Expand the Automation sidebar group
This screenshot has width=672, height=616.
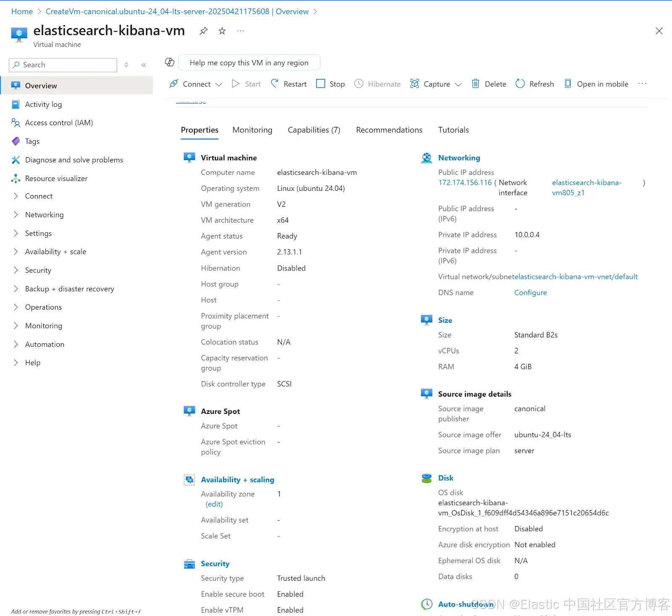tap(45, 344)
